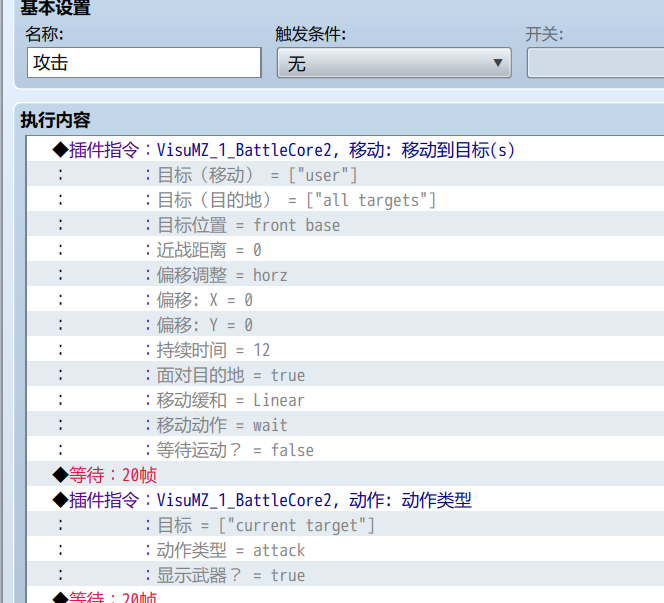Select the row 目标（目的地） = ["all targets"]
664x603 pixels.
click(x=345, y=200)
